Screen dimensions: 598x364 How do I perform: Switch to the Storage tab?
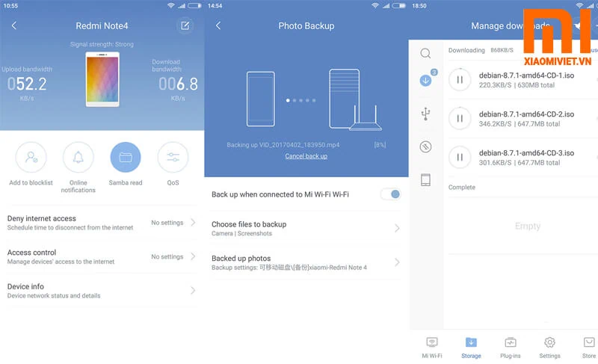click(x=471, y=348)
